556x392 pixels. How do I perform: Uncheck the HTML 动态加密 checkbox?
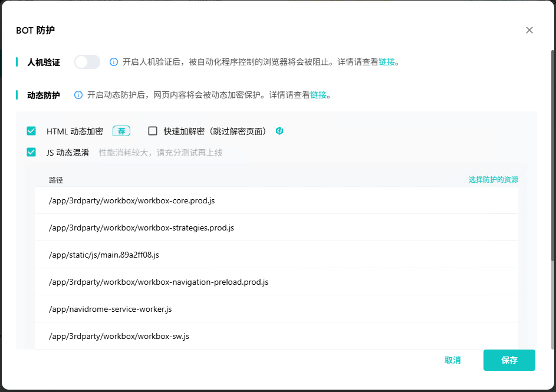pyautogui.click(x=31, y=131)
